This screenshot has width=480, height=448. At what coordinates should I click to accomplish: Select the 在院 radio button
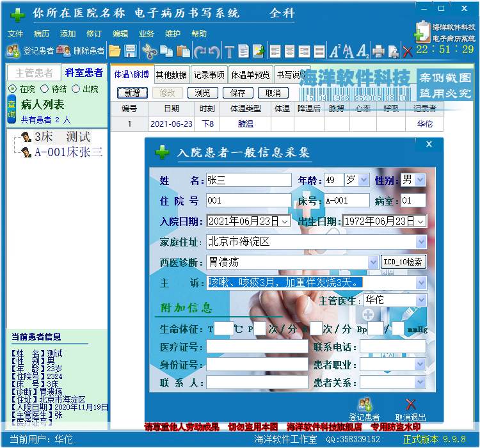tap(13, 89)
